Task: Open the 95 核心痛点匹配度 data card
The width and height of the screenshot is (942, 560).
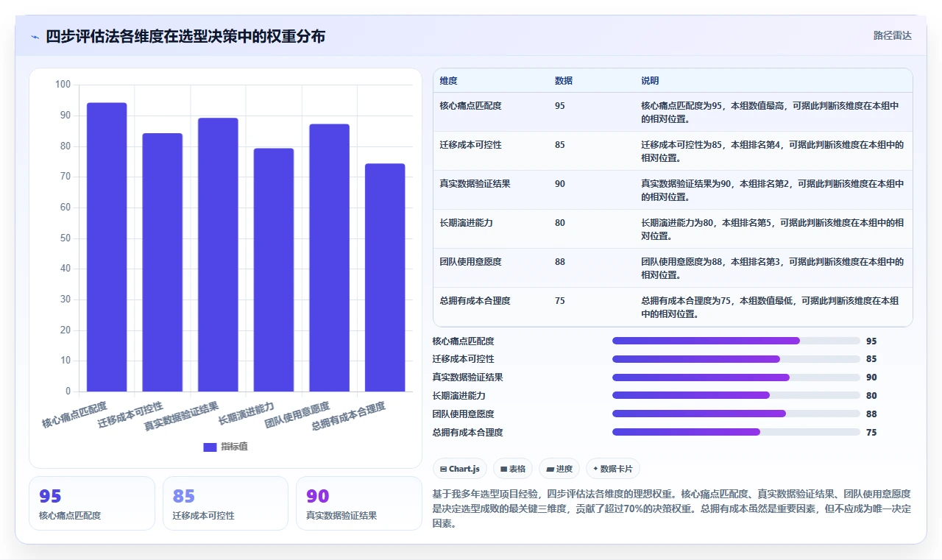Action: pos(92,503)
